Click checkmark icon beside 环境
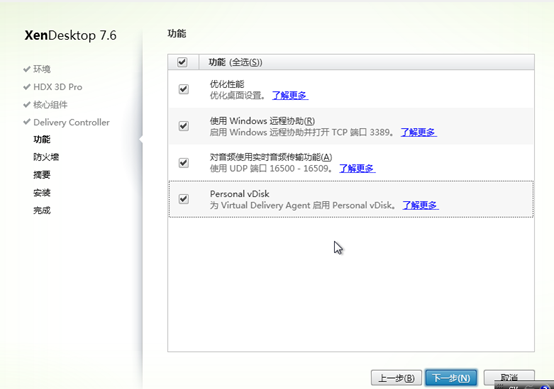Screen dimensions: 554x389 click(26, 69)
